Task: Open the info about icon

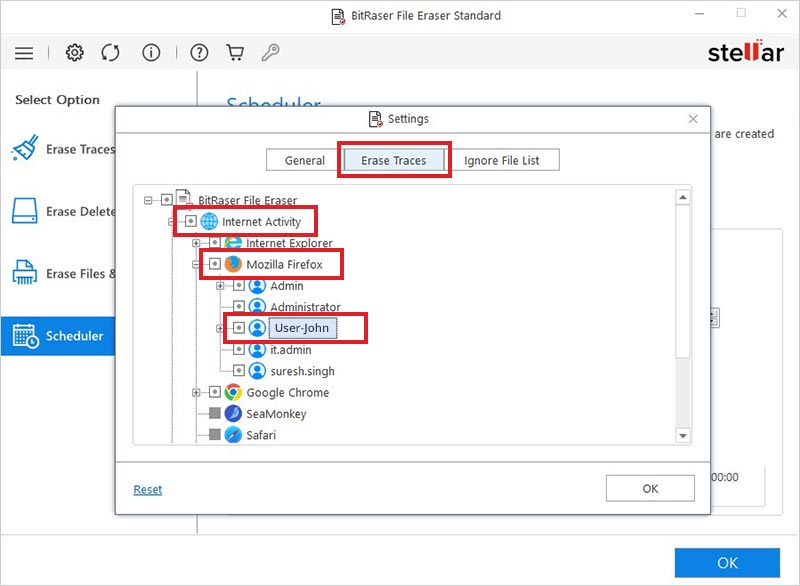Action: click(x=151, y=52)
